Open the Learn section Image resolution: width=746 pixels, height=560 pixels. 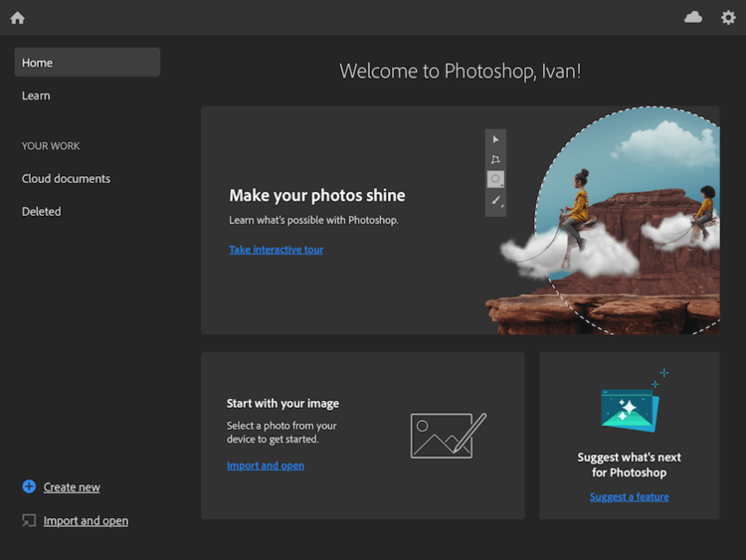click(x=36, y=95)
